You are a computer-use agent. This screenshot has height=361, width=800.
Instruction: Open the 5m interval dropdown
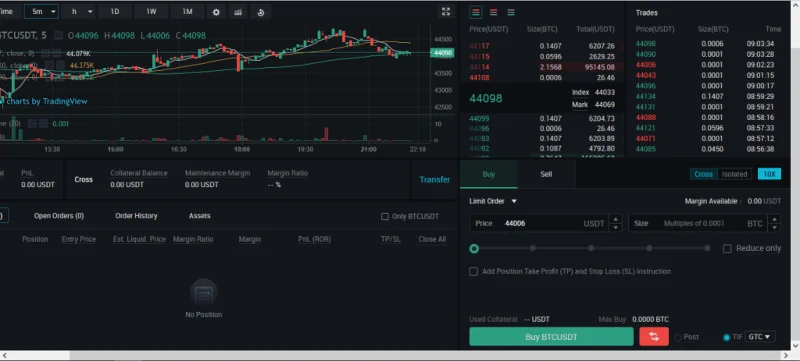click(41, 12)
